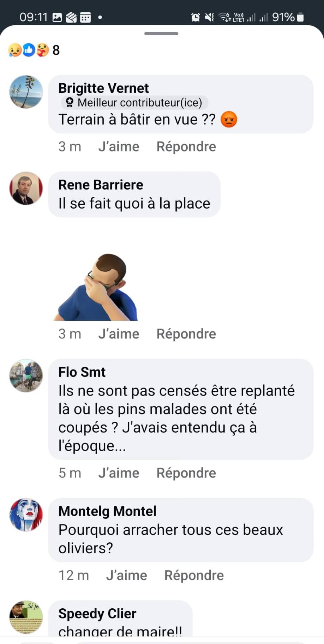
Task: Tap the alarm icon in status bar
Action: 195,17
